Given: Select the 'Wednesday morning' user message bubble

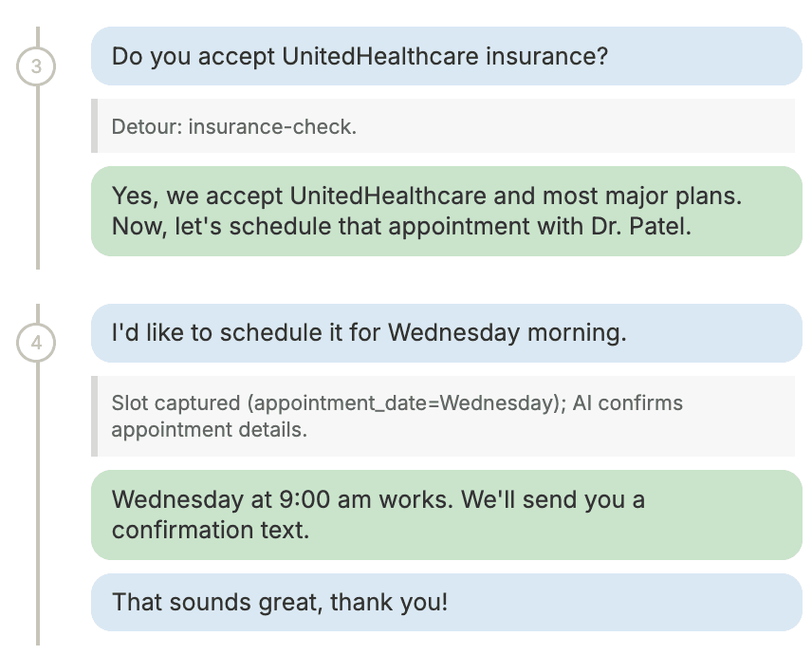Looking at the screenshot, I should pyautogui.click(x=447, y=332).
